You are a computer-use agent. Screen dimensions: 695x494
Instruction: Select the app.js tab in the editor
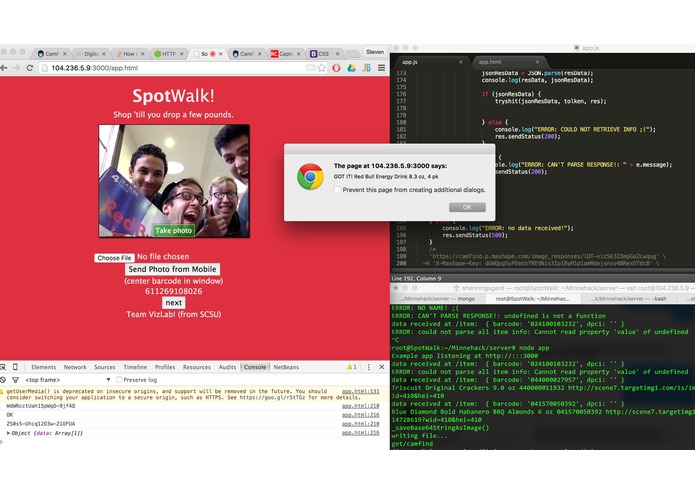(x=428, y=62)
